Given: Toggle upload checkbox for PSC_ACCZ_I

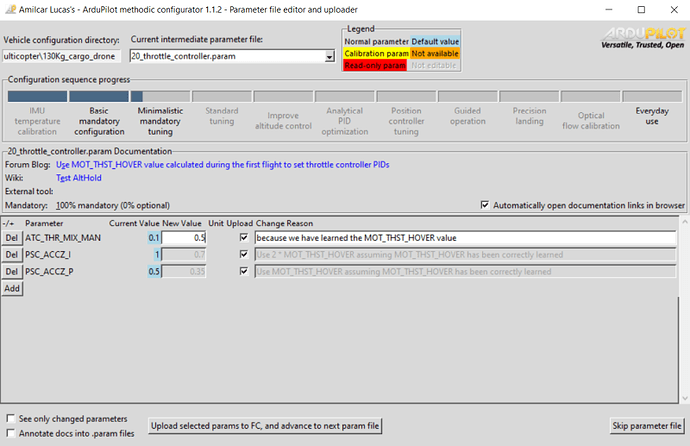Looking at the screenshot, I should point(245,255).
